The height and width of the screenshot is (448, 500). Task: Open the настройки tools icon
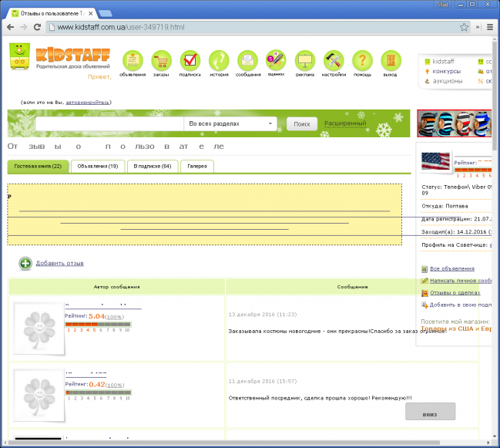coord(334,61)
